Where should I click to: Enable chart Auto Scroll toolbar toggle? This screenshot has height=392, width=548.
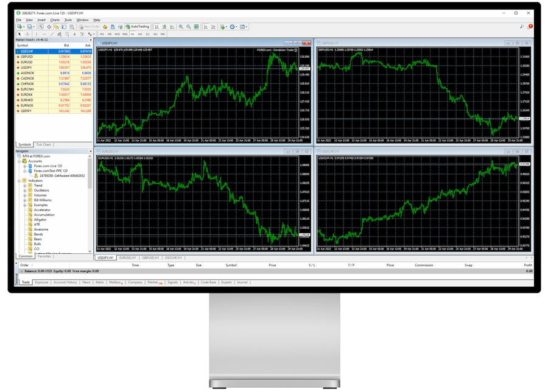point(206,27)
